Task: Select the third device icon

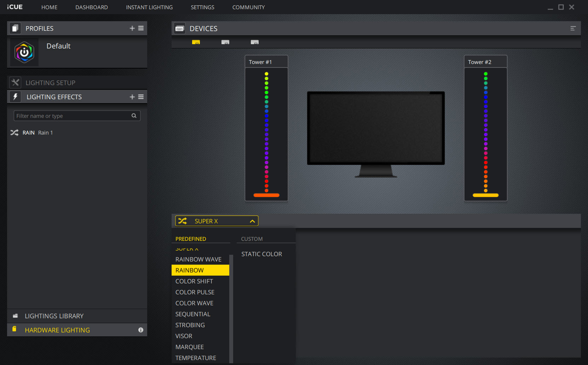Action: tap(255, 42)
